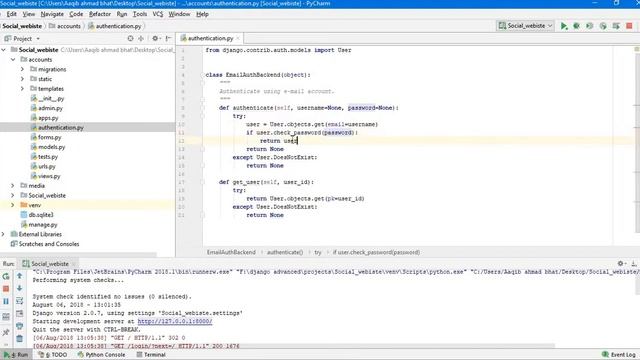Stop the running process in top toolbar

(629, 26)
